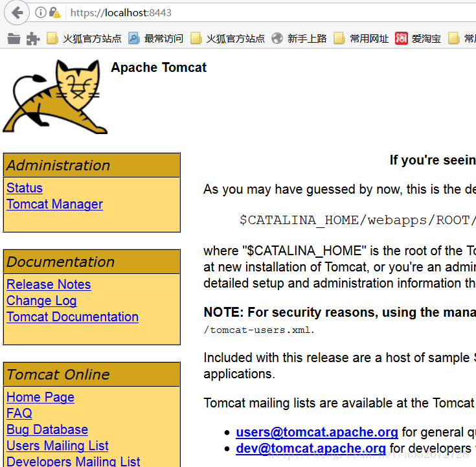The height and width of the screenshot is (467, 476).
Task: Open second 火狐官方站点 bookmark folder
Action: click(227, 39)
